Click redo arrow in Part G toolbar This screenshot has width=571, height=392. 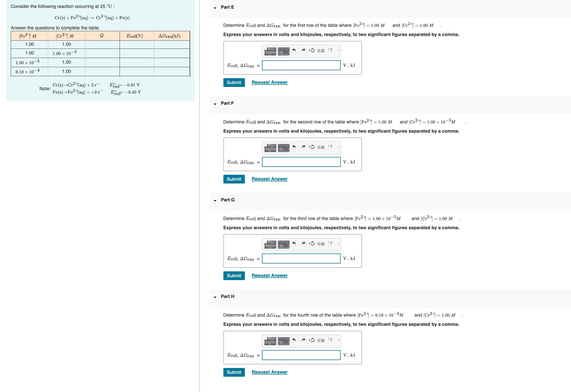pos(303,243)
